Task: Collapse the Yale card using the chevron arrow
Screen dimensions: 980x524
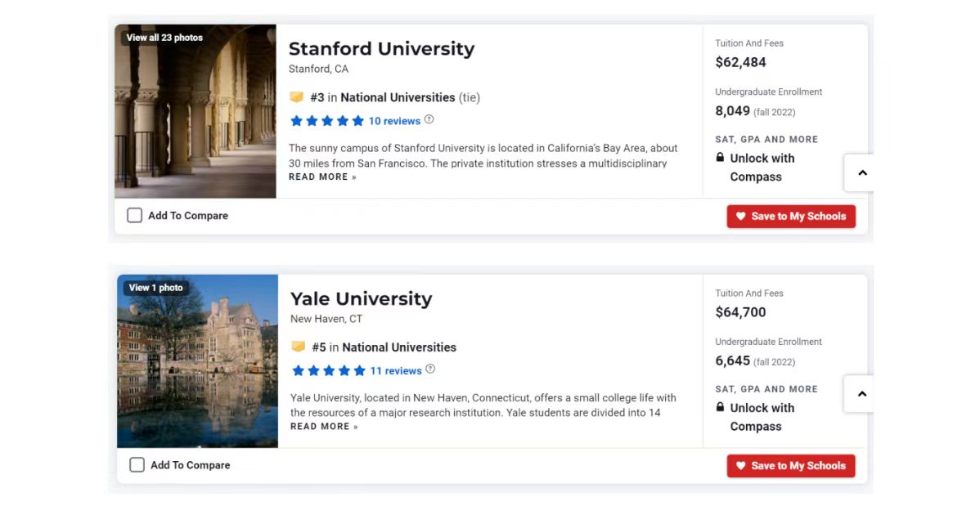Action: [861, 394]
